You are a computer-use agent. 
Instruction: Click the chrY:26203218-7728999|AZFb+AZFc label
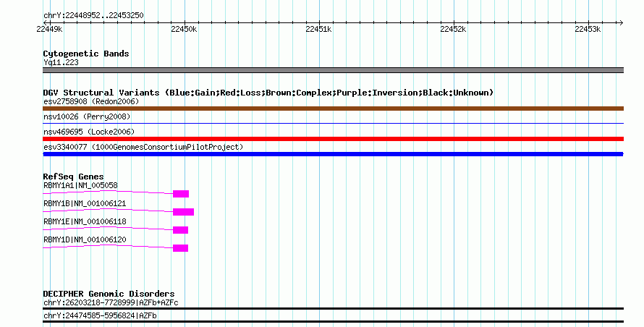pyautogui.click(x=111, y=302)
